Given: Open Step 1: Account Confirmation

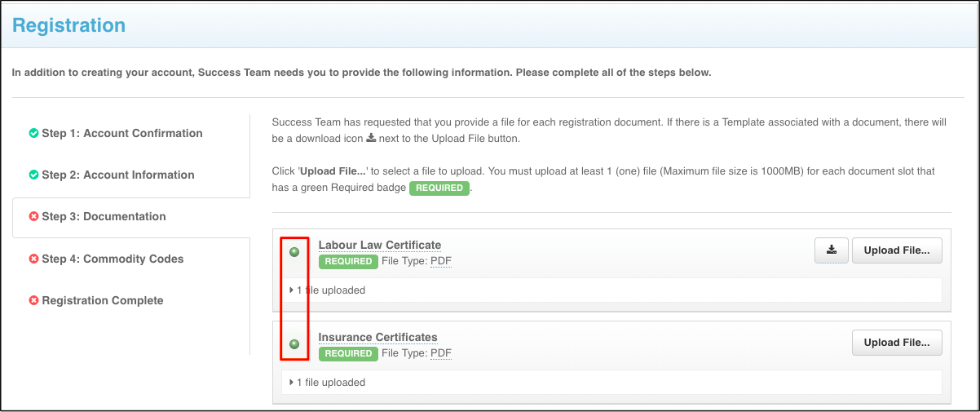Looking at the screenshot, I should (122, 133).
